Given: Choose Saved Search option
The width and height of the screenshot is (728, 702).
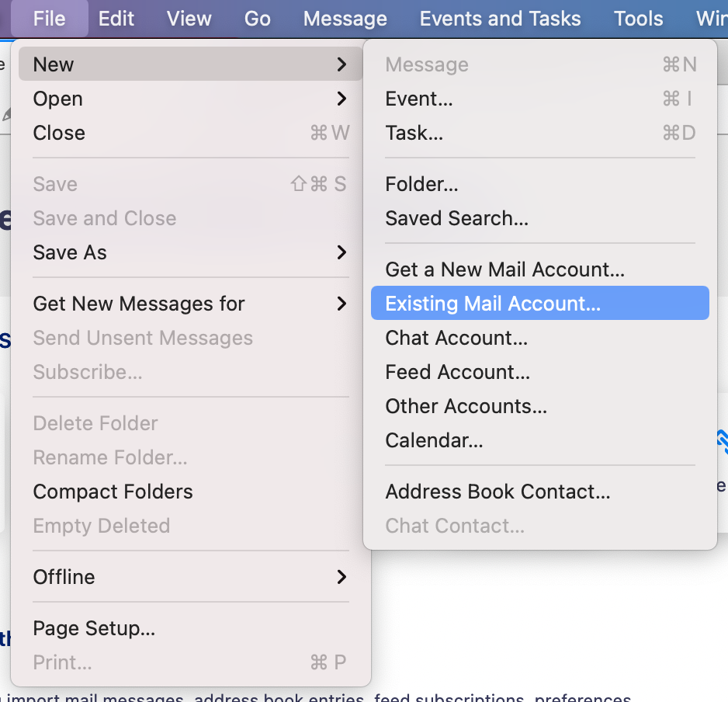Looking at the screenshot, I should 540,218.
